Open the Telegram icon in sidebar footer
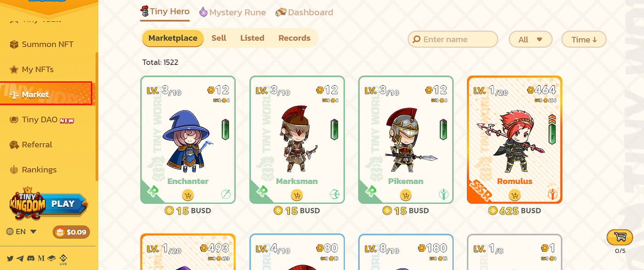 [20, 259]
